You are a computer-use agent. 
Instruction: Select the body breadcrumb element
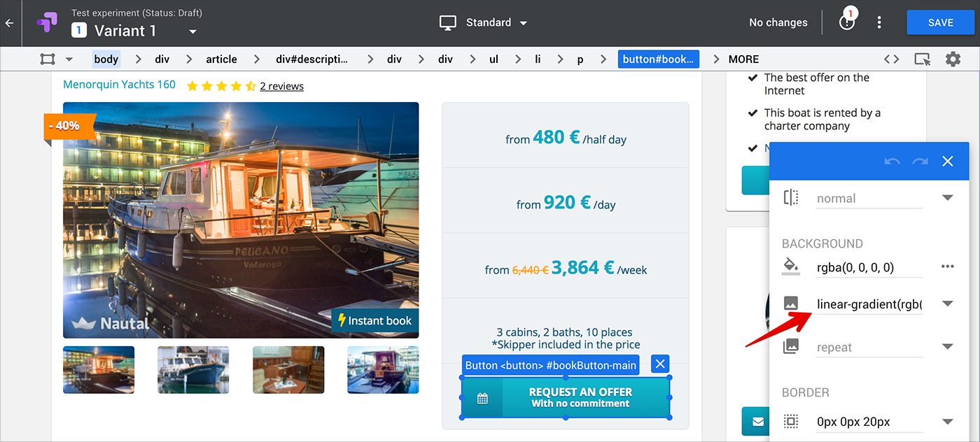click(106, 59)
